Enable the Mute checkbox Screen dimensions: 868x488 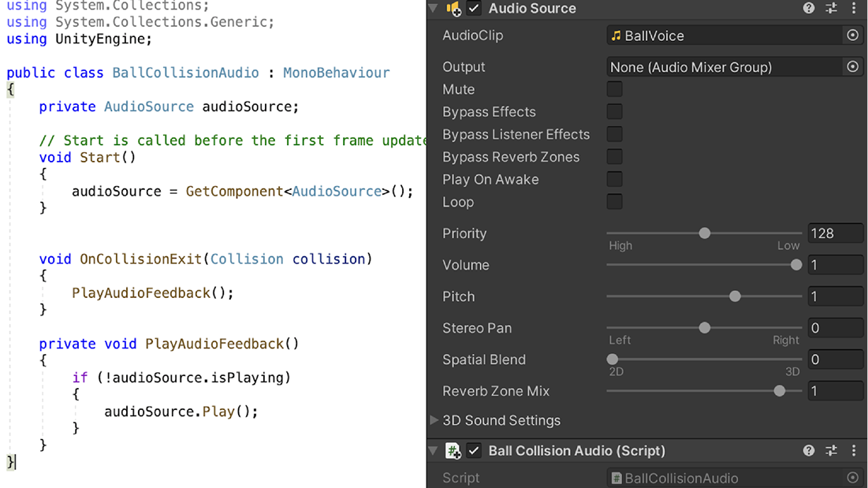click(614, 89)
